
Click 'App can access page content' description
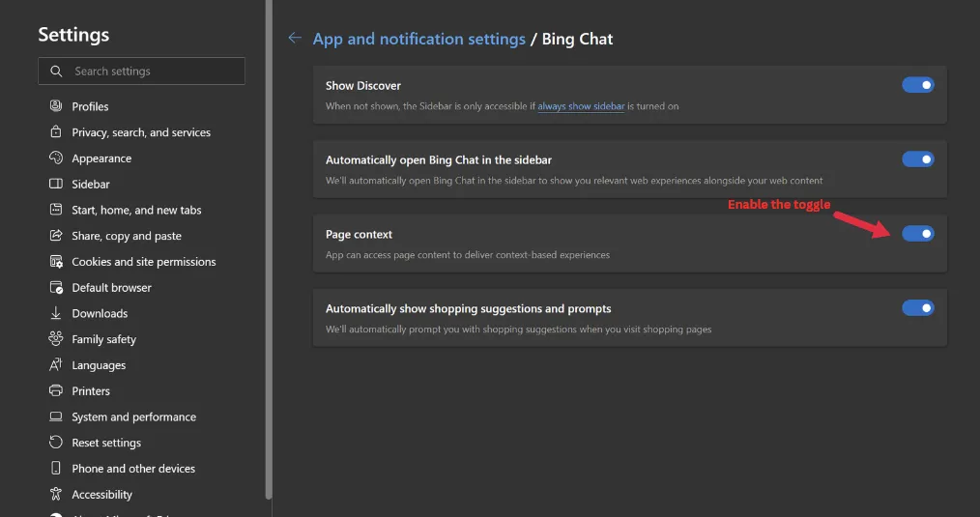pos(468,255)
